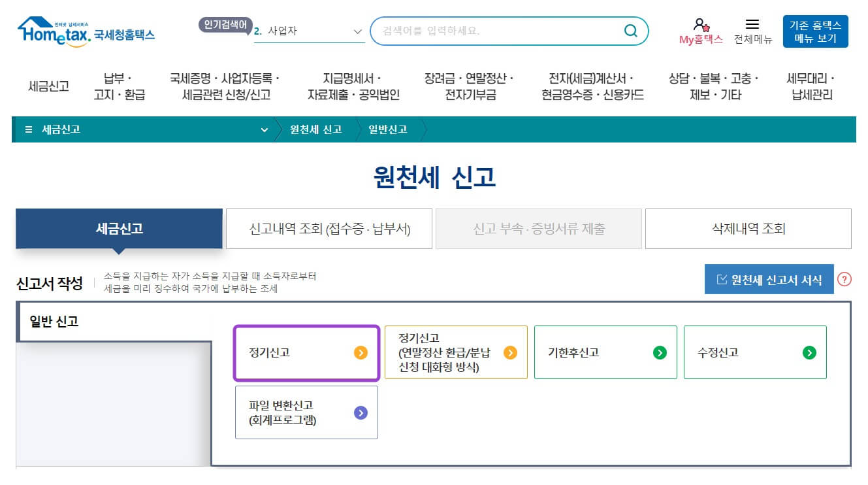The width and height of the screenshot is (868, 485).
Task: Switch to the 삭제내역 조회 tab
Action: click(748, 228)
